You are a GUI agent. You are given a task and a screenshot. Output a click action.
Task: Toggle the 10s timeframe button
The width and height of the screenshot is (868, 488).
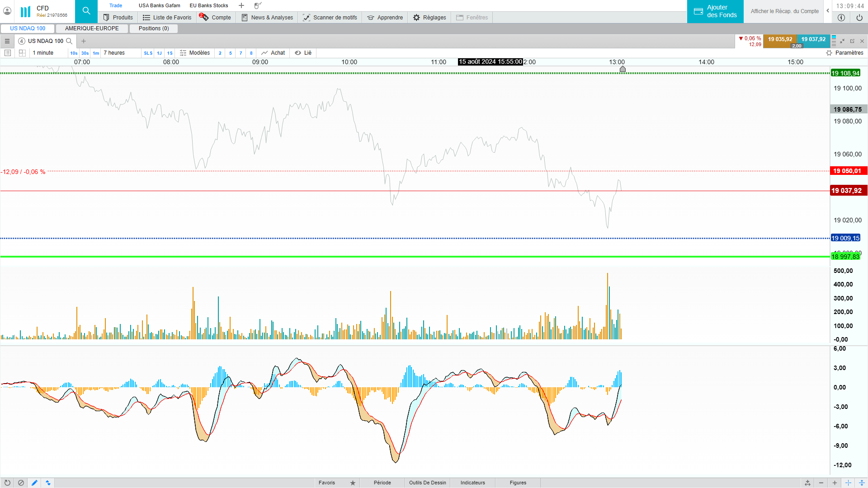(x=74, y=53)
